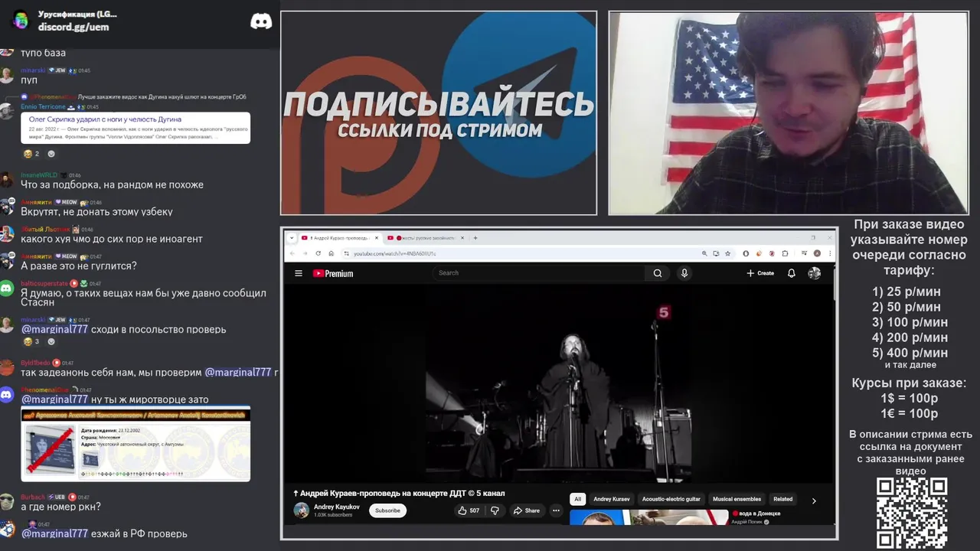Viewport: 980px width, 551px height.
Task: Open the tab search dropdown in Chrome
Action: point(292,238)
